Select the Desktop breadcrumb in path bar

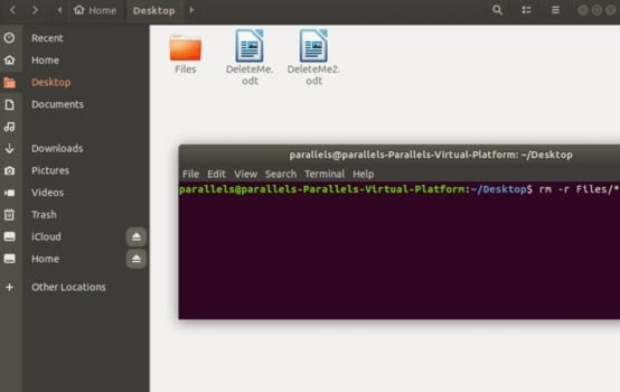point(154,10)
